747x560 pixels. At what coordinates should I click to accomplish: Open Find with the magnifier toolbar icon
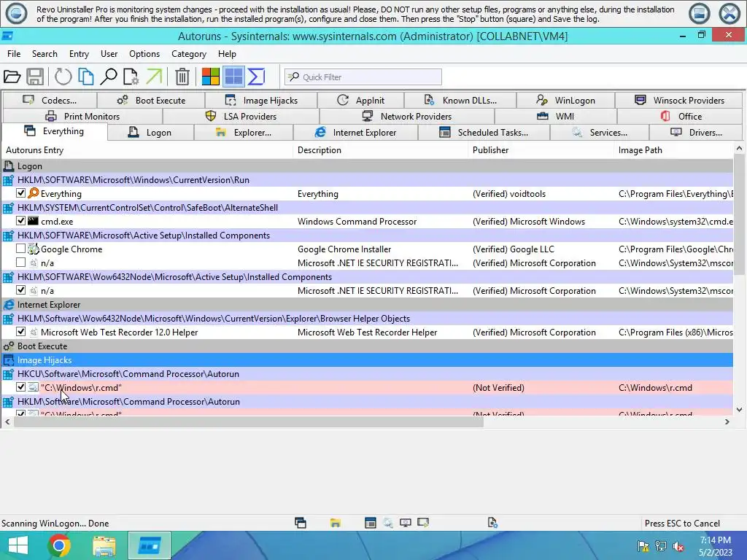coord(109,77)
